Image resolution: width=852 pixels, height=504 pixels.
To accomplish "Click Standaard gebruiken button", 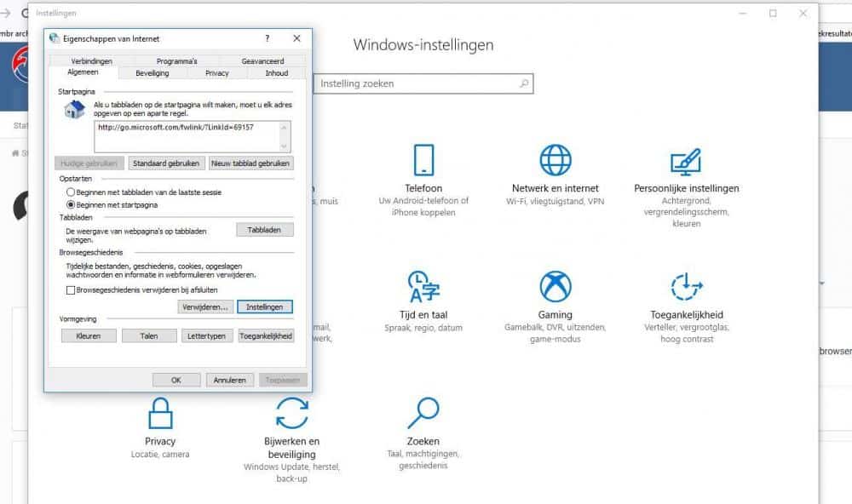I will tap(166, 163).
